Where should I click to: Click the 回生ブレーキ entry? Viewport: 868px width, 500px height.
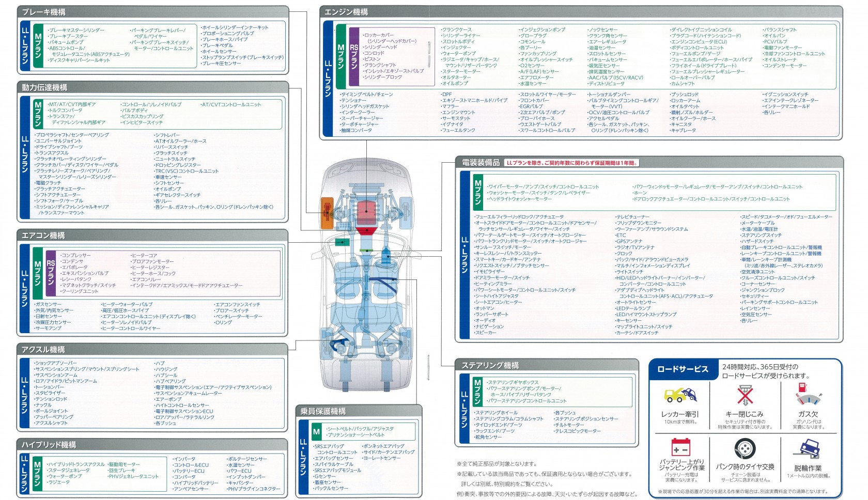pyautogui.click(x=121, y=471)
